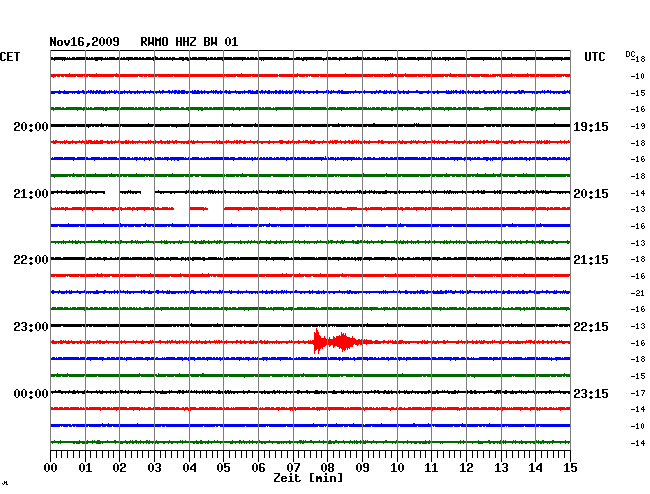Select the 21:00 CET time label

[x=31, y=194]
